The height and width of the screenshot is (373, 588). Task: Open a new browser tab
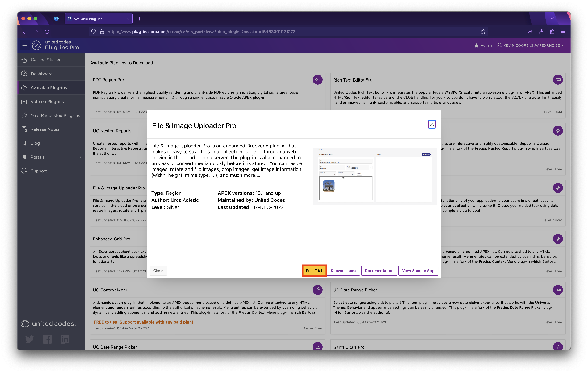tap(139, 19)
